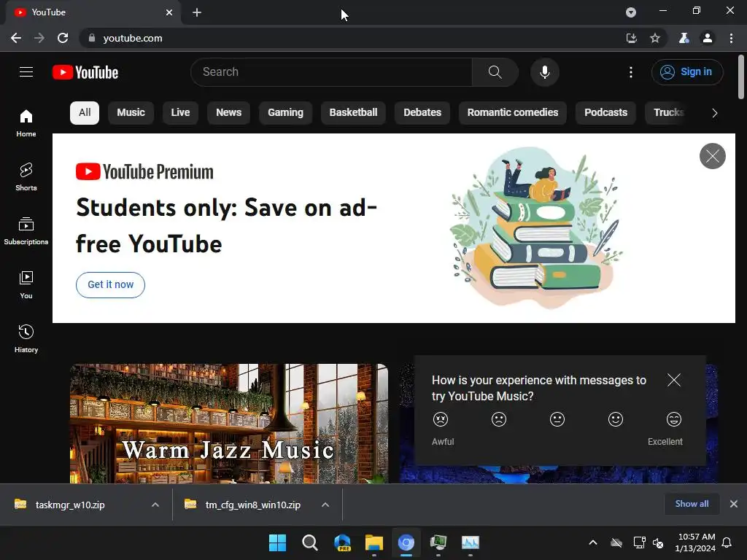The height and width of the screenshot is (560, 747).
Task: Click the magnifier search button
Action: [x=495, y=72]
